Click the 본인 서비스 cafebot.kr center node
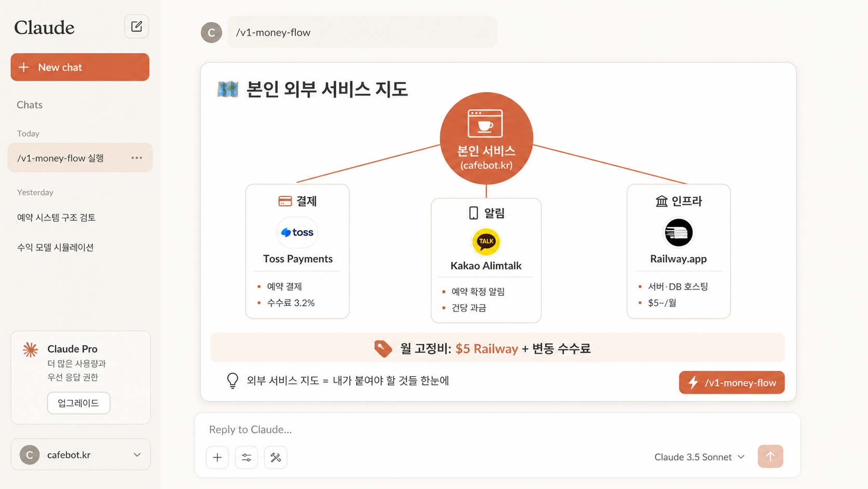Image resolution: width=868 pixels, height=489 pixels. 486,138
